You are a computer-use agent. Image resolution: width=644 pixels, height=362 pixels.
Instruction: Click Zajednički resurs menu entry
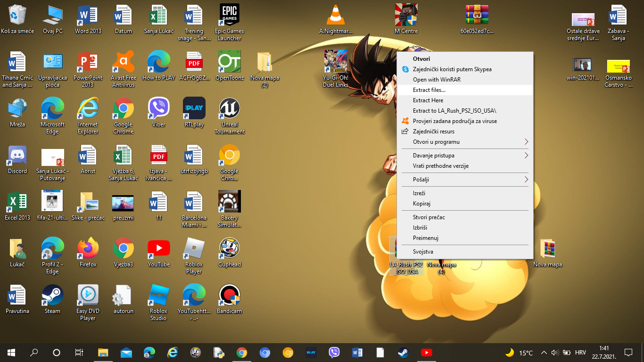[465, 132]
